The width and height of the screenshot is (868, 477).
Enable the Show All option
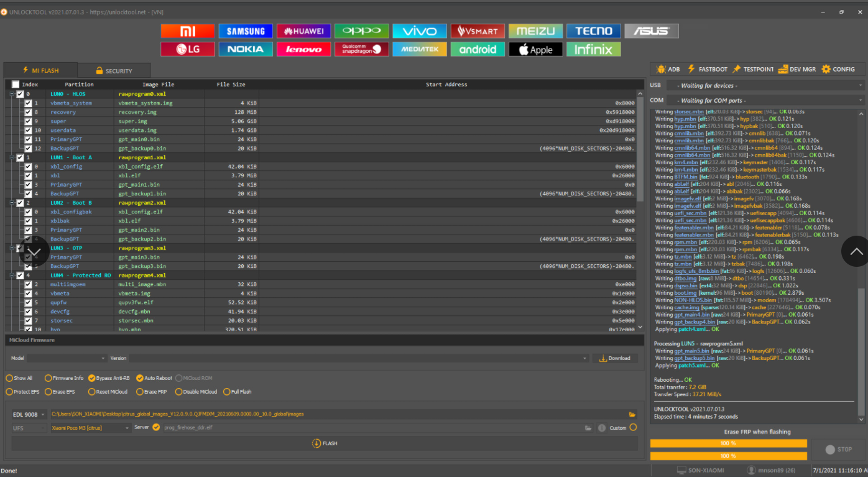tap(19, 378)
